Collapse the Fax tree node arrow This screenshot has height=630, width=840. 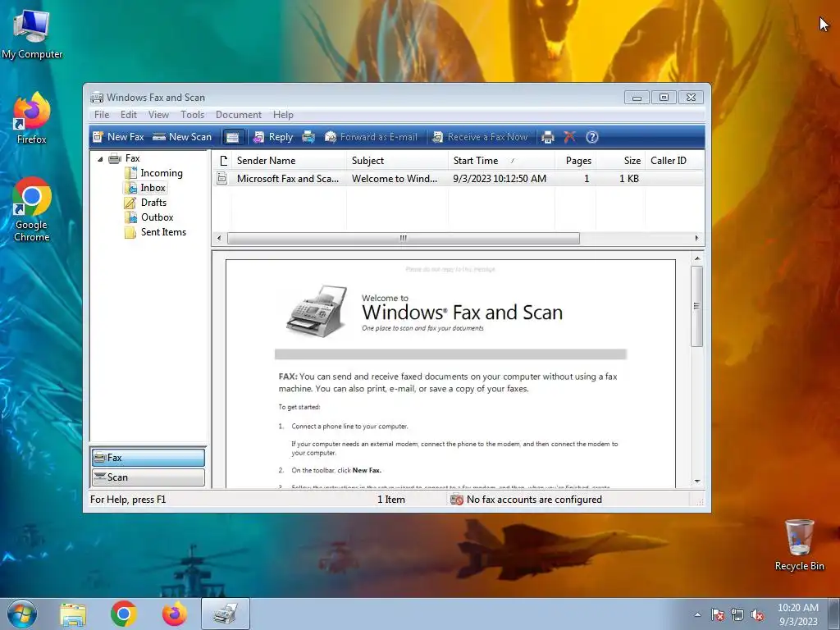(x=100, y=158)
